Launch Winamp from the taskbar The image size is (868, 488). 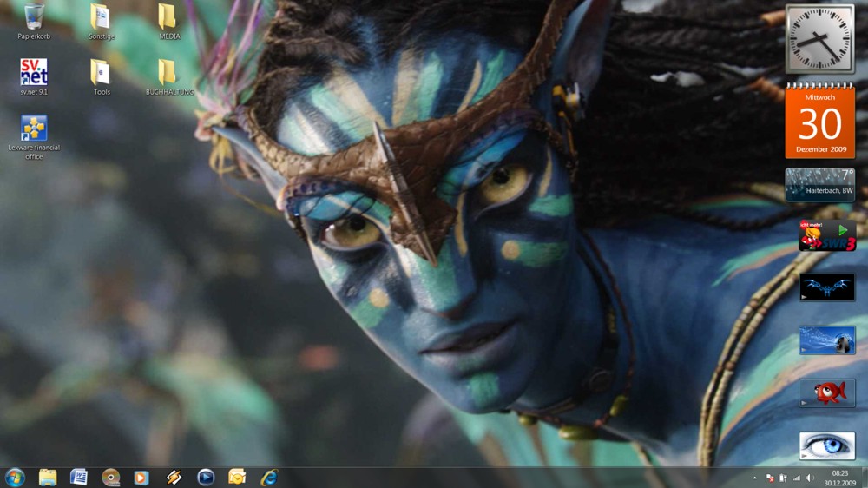point(174,477)
